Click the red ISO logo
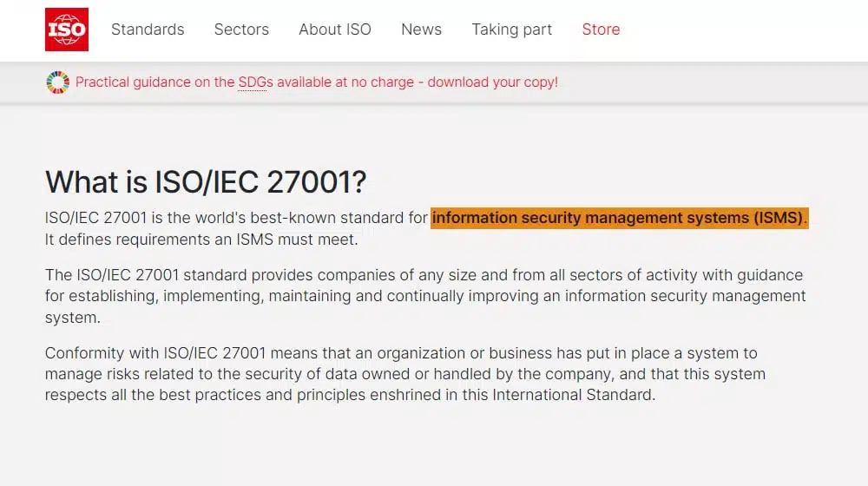This screenshot has width=868, height=486. (x=67, y=30)
